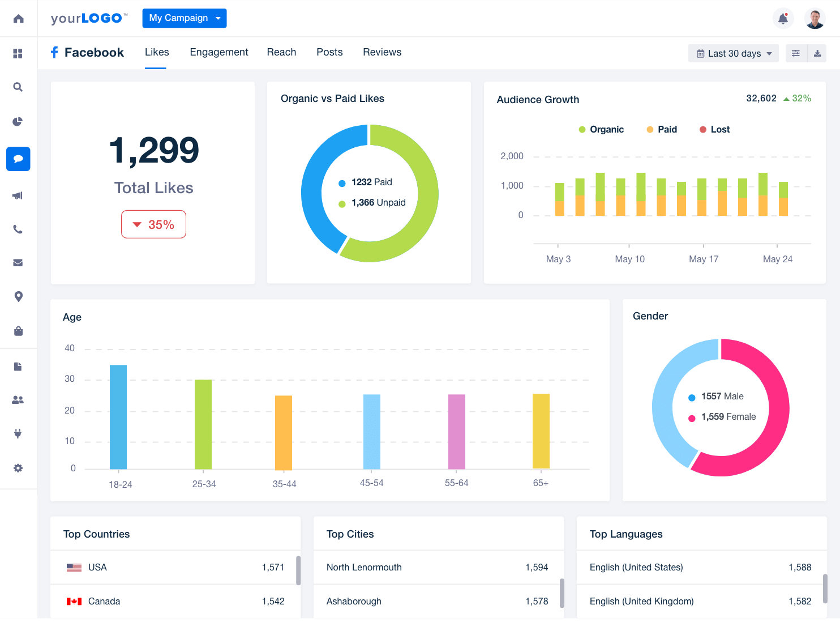Viewport: 840px width, 622px height.
Task: Click the 35% decrease badge
Action: (153, 225)
